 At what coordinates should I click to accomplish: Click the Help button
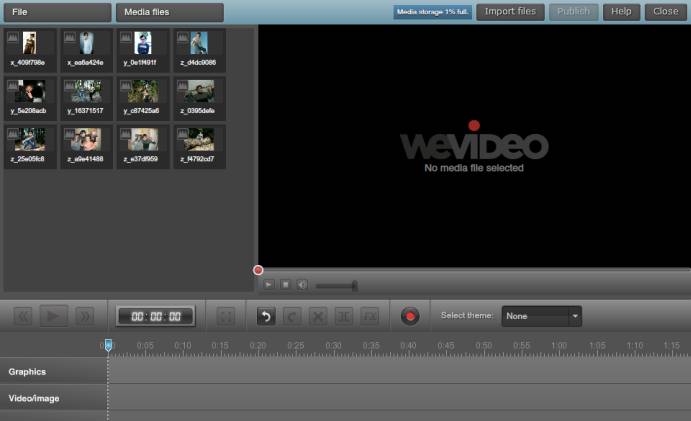click(x=621, y=12)
